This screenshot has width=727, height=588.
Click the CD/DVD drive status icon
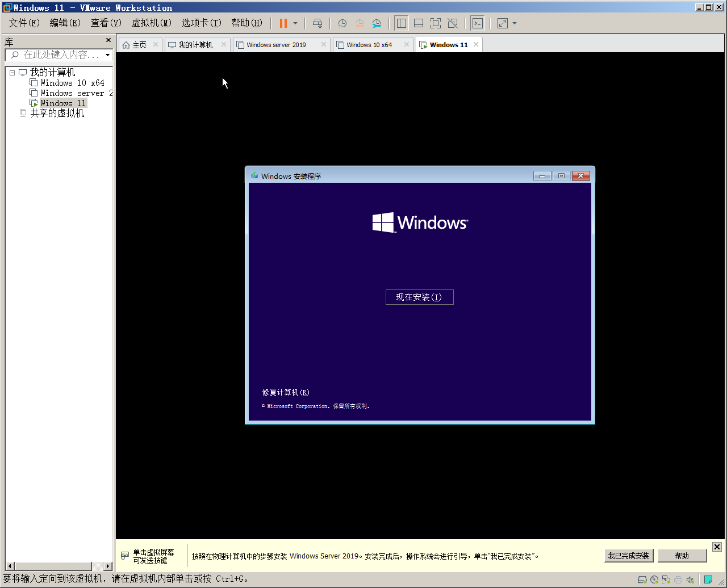point(654,579)
